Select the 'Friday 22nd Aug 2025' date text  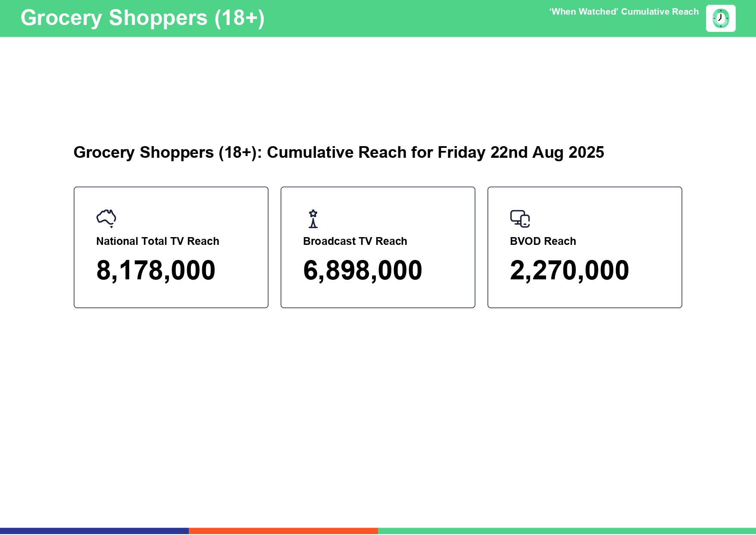521,153
